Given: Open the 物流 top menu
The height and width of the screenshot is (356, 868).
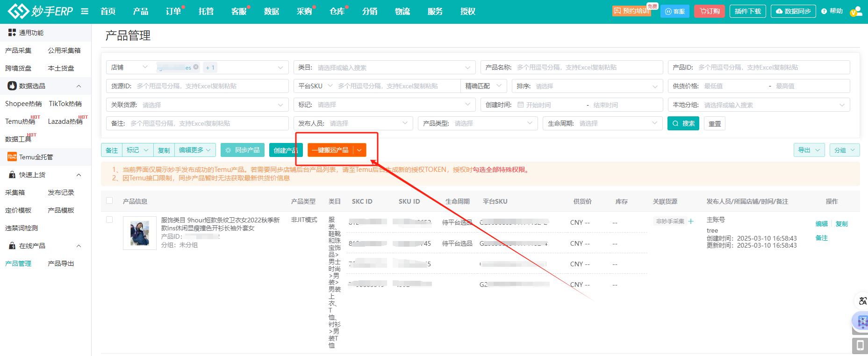Looking at the screenshot, I should tap(402, 11).
